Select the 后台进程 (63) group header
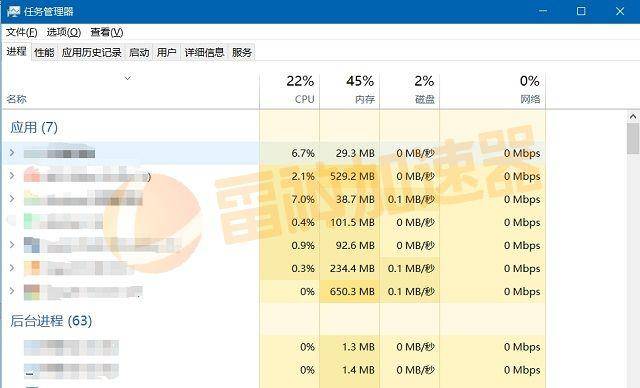This screenshot has width=640, height=388. coord(51,321)
